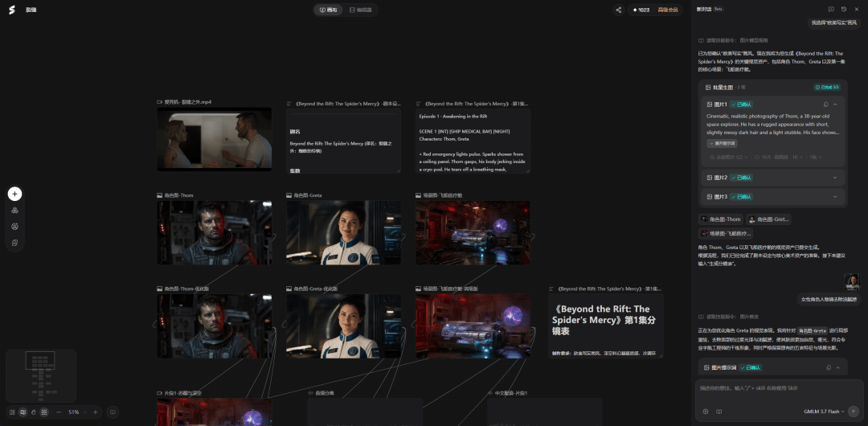Switch to the 画布 canvas tab
The height and width of the screenshot is (426, 868).
328,10
